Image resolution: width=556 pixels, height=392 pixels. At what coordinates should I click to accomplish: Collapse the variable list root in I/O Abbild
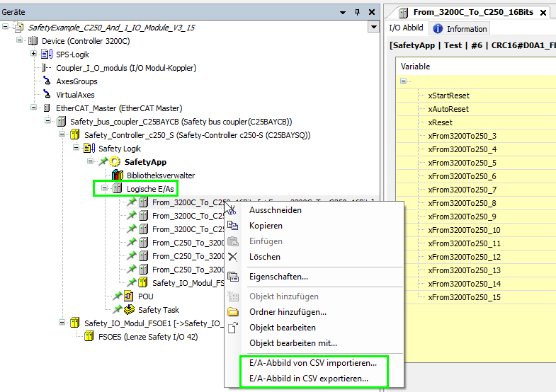404,81
